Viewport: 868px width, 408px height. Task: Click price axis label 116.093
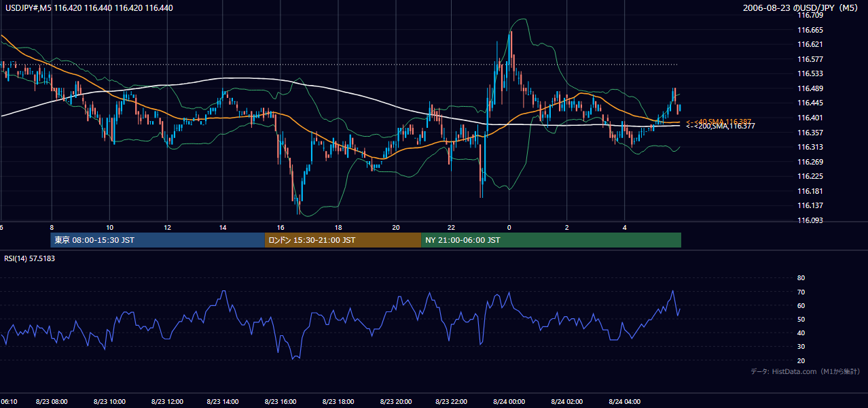(810, 220)
